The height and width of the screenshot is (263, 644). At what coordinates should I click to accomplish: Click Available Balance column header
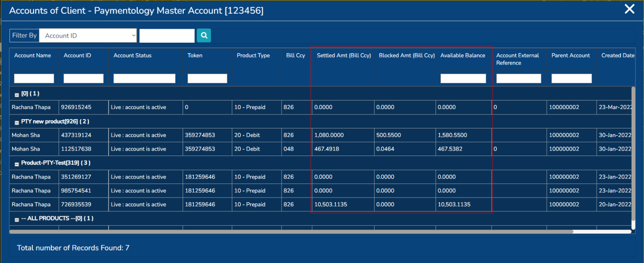click(463, 55)
